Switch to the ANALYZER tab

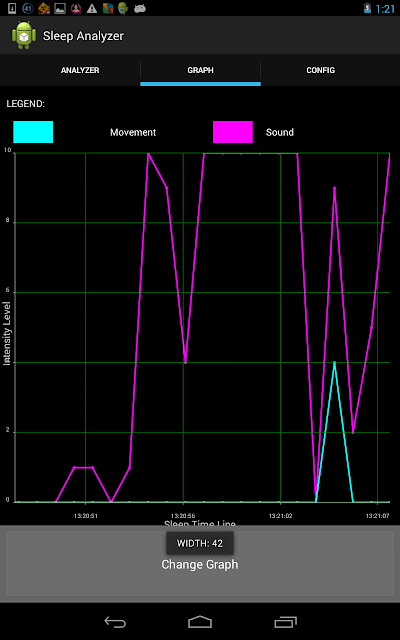pyautogui.click(x=80, y=70)
